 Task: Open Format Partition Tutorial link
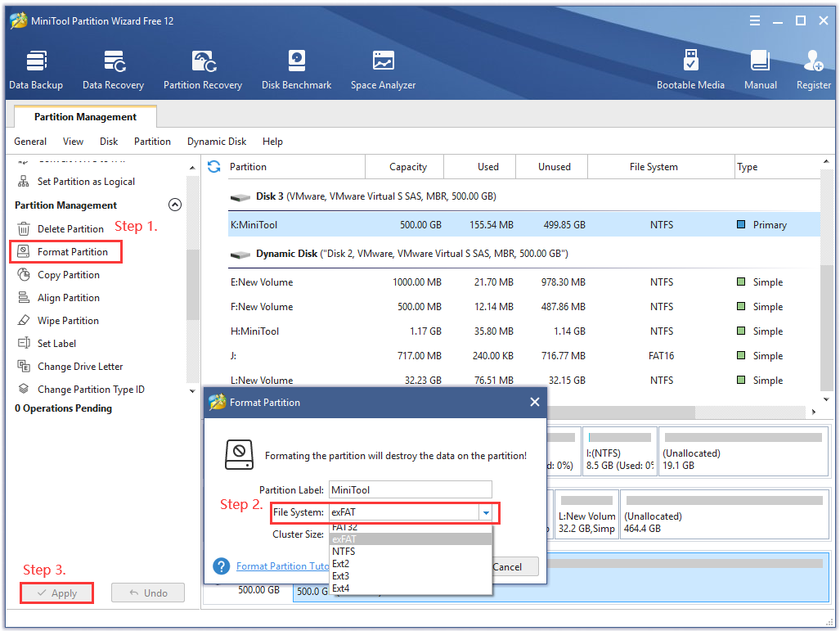pos(282,566)
